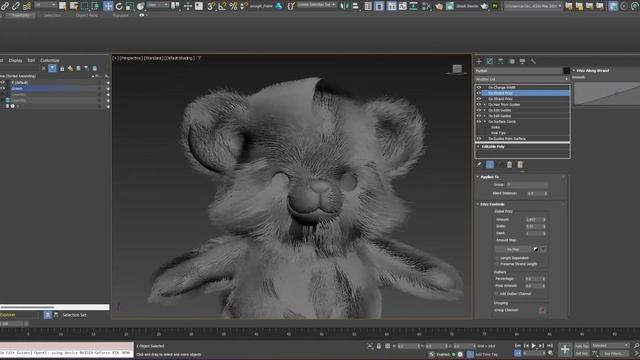Click the Bind to Space Warp tool
This screenshot has width=640, height=360.
click(x=27, y=6)
